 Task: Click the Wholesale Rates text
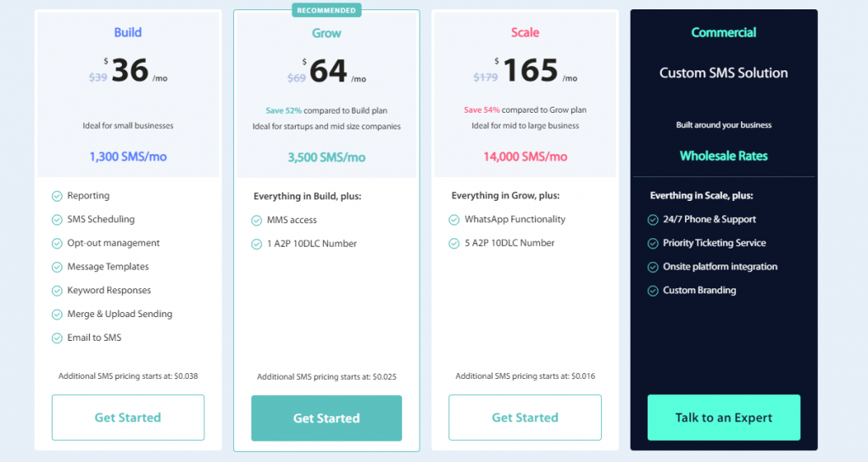pos(724,156)
